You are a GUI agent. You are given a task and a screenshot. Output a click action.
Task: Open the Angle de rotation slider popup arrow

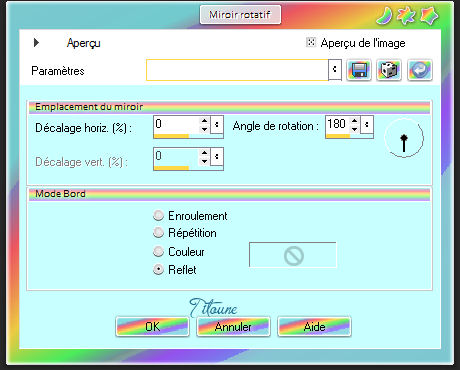coord(367,125)
